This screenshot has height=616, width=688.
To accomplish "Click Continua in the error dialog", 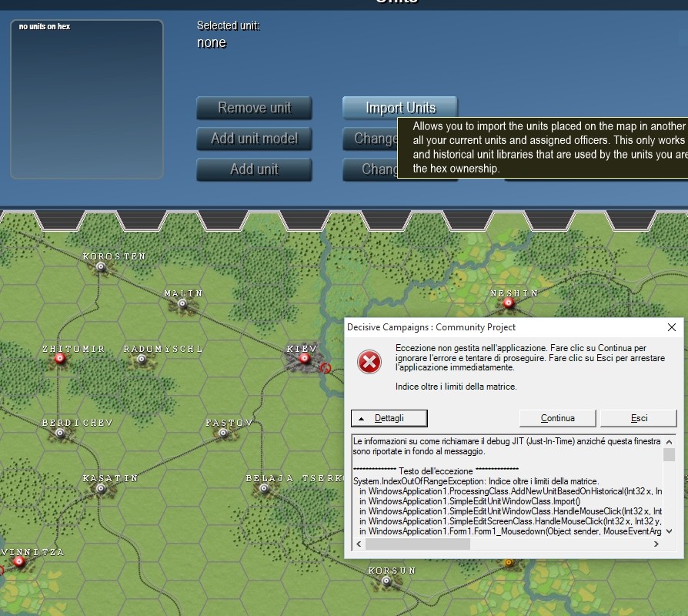I will pyautogui.click(x=557, y=418).
